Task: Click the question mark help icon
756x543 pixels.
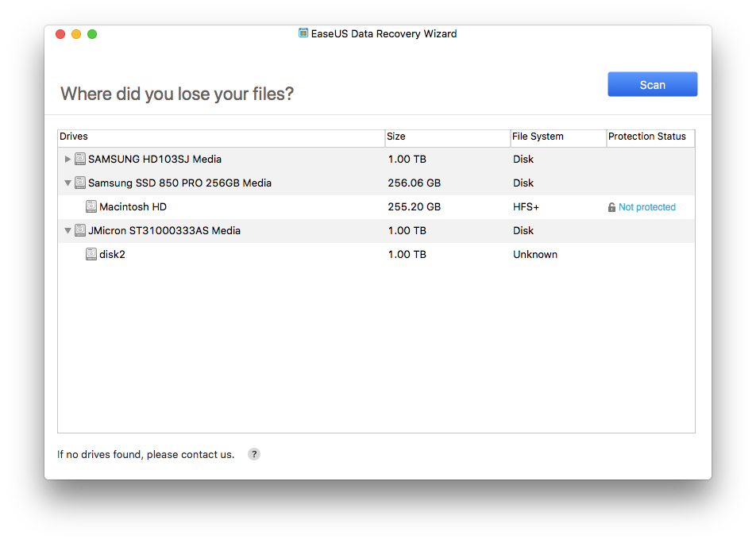Action: 254,454
